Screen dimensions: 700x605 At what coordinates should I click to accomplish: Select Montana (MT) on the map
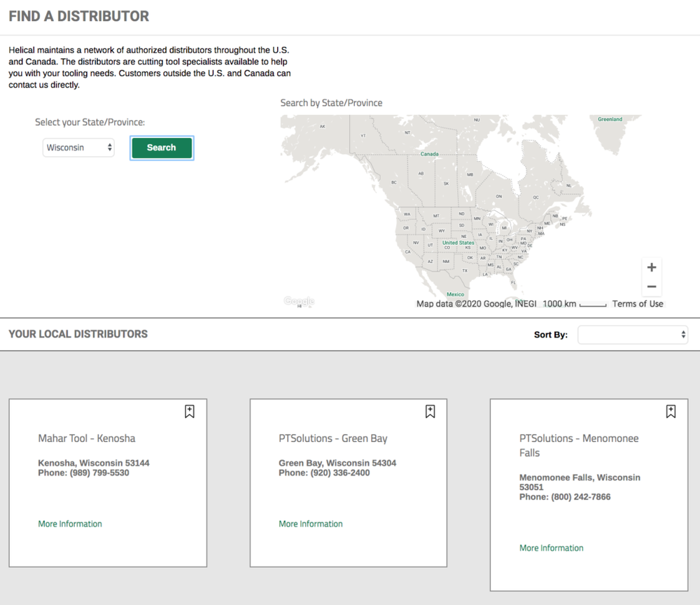pyautogui.click(x=436, y=216)
